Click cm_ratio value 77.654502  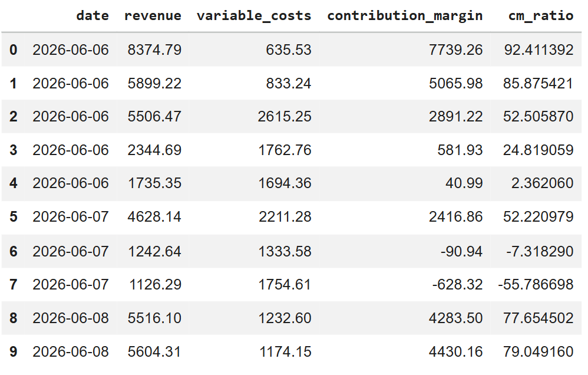[538, 318]
